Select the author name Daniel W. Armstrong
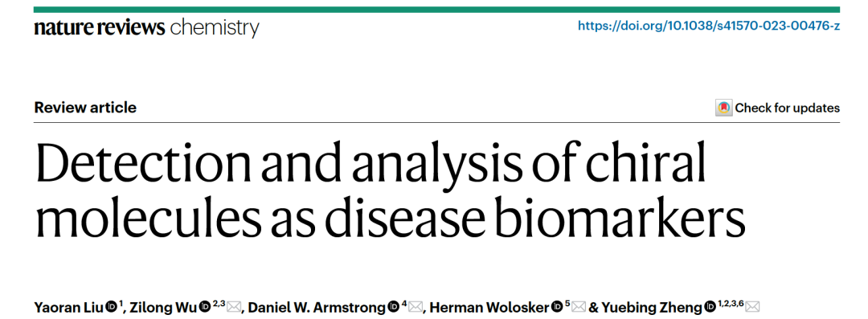The height and width of the screenshot is (319, 868). click(317, 307)
